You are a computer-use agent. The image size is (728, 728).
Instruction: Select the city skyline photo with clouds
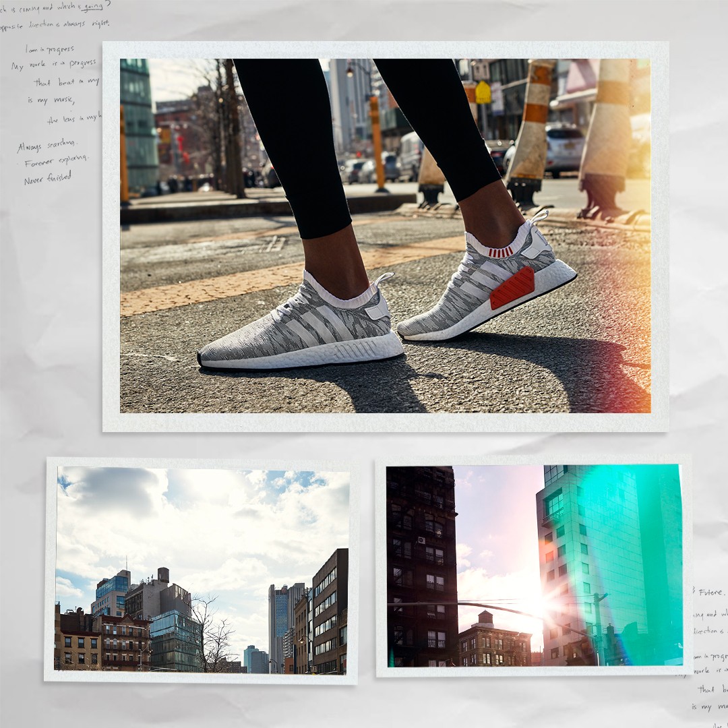click(202, 570)
